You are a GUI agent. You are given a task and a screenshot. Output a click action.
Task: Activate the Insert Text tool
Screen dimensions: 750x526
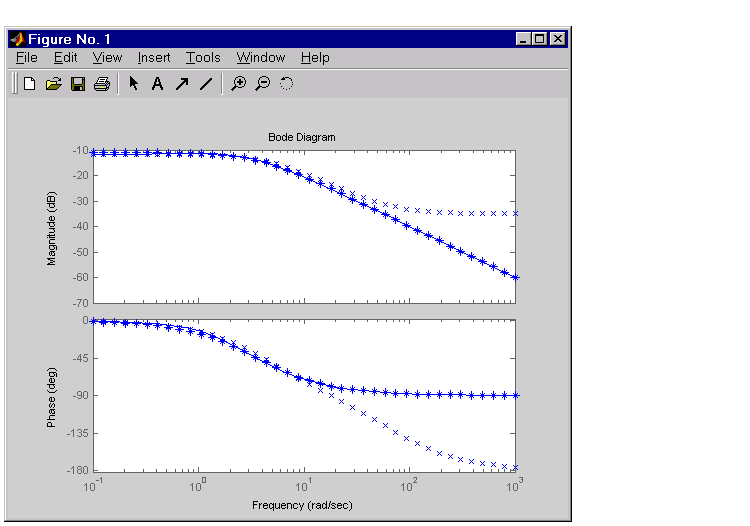157,84
